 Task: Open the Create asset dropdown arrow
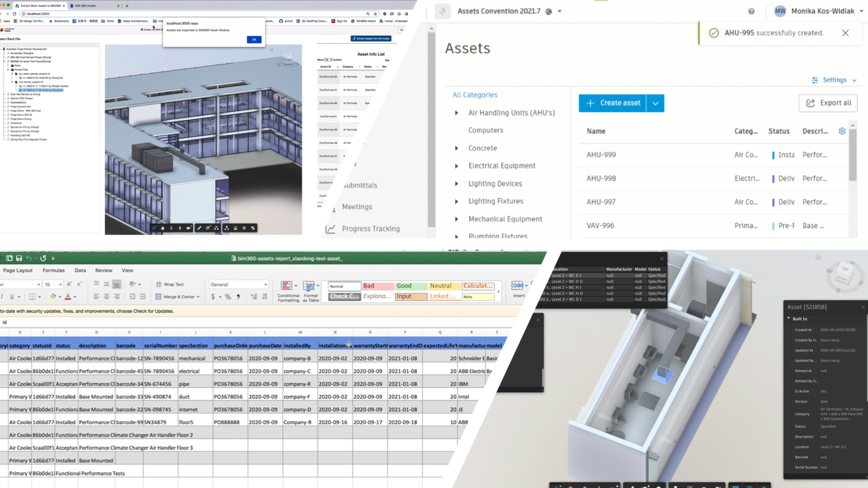[x=655, y=102]
